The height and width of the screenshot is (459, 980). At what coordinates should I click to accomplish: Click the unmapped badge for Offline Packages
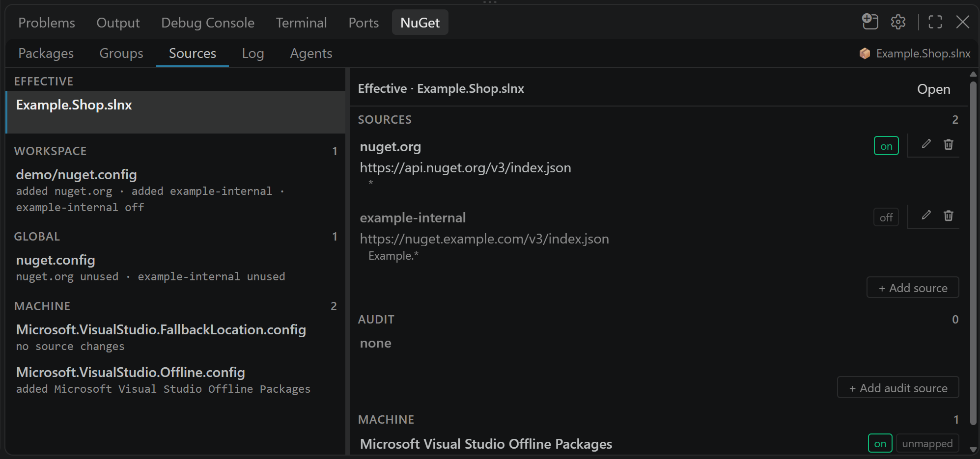(x=927, y=443)
